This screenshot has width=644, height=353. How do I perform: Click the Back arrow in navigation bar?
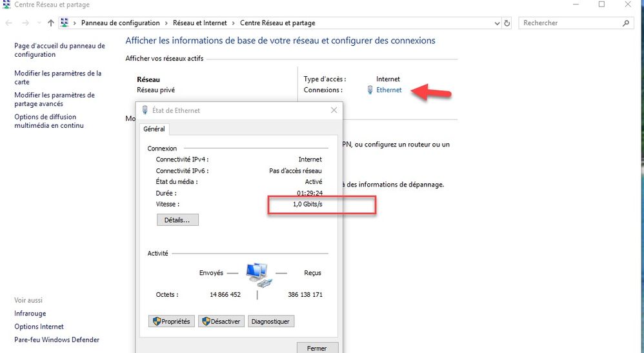[x=8, y=23]
